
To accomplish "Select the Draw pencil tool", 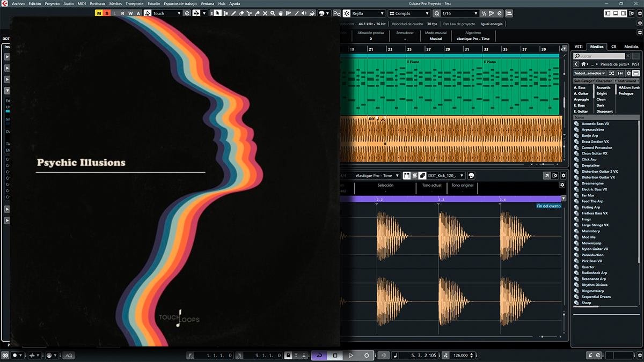I will pos(233,13).
